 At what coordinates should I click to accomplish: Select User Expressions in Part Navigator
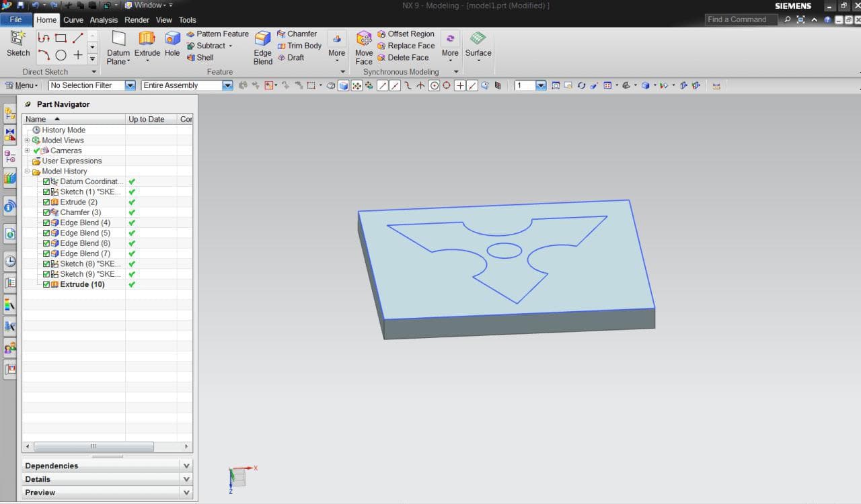pos(72,161)
